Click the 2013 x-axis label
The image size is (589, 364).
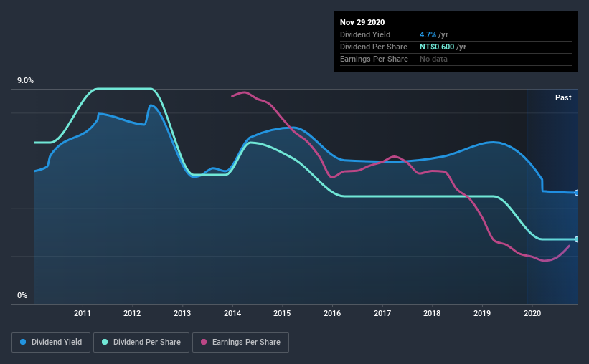pyautogui.click(x=182, y=313)
